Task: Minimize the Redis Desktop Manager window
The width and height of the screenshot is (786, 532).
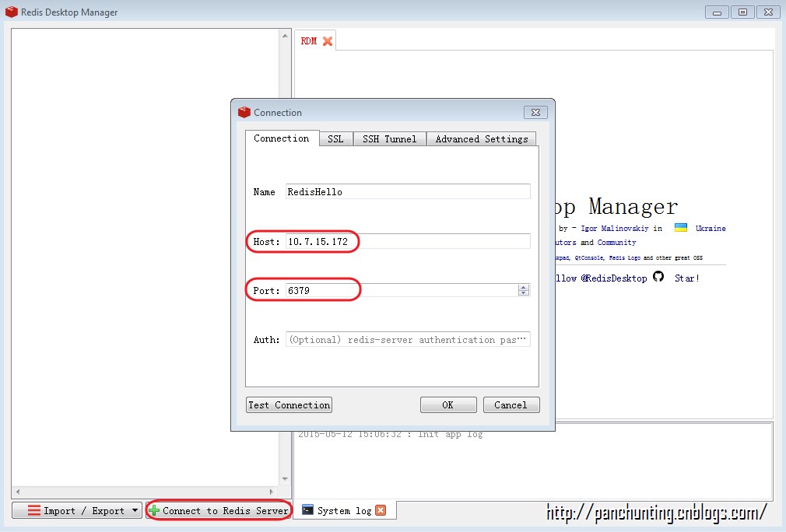Action: [x=718, y=12]
